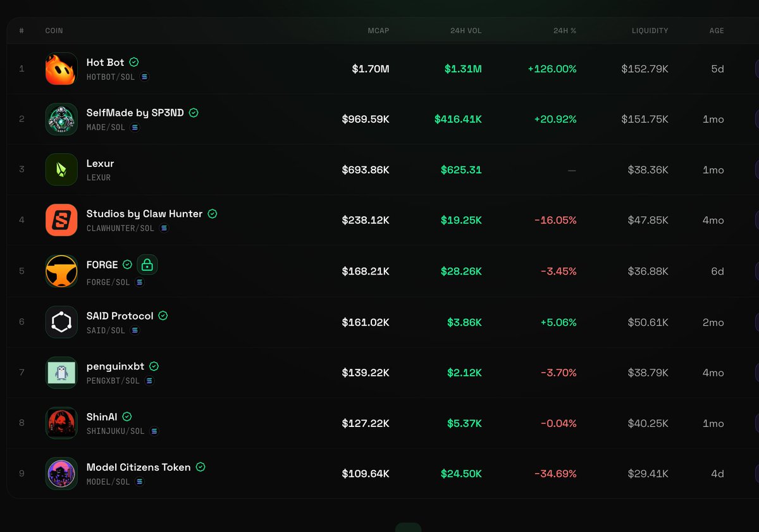Click the FORGE anvil token icon
759x532 pixels.
click(61, 271)
